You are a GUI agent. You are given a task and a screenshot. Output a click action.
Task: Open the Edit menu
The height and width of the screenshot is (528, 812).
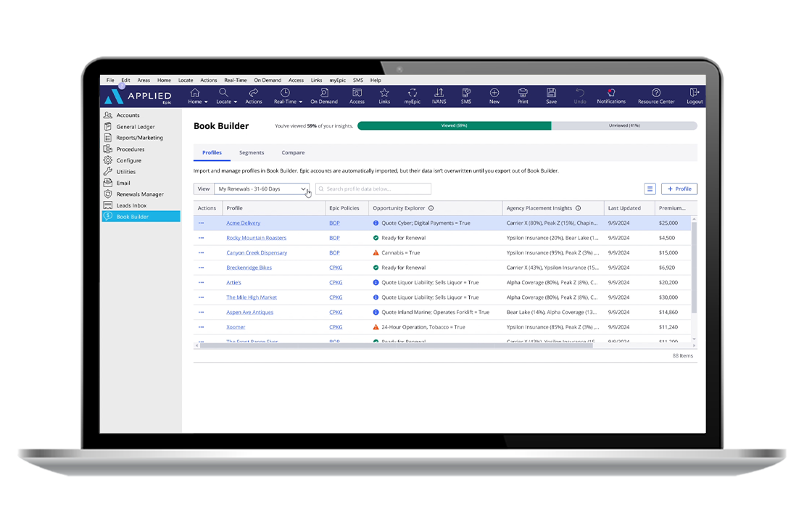point(126,81)
